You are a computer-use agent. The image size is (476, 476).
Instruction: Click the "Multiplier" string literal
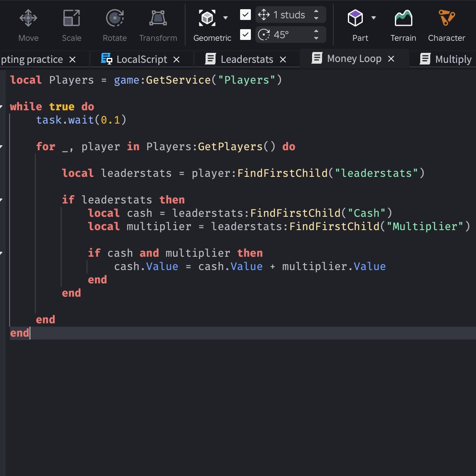pyautogui.click(x=425, y=226)
